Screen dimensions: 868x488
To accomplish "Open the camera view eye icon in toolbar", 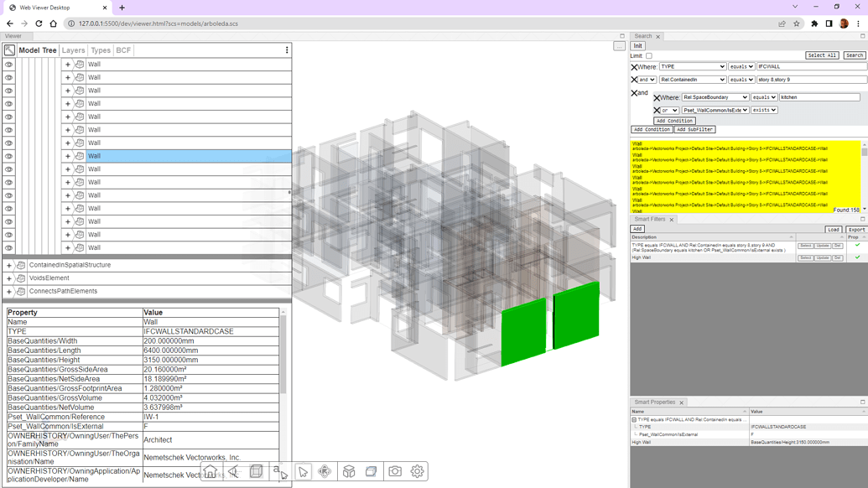I will (234, 471).
